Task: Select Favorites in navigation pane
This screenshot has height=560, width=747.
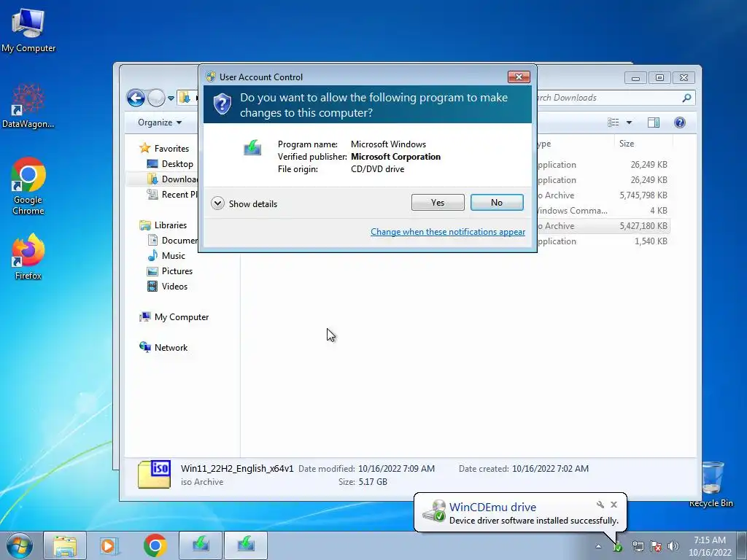Action: click(x=164, y=149)
